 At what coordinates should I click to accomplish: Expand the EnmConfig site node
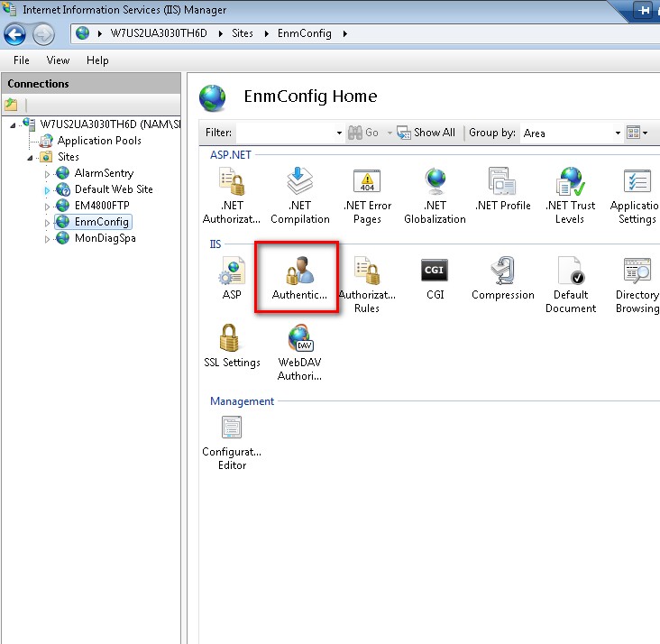click(x=47, y=223)
